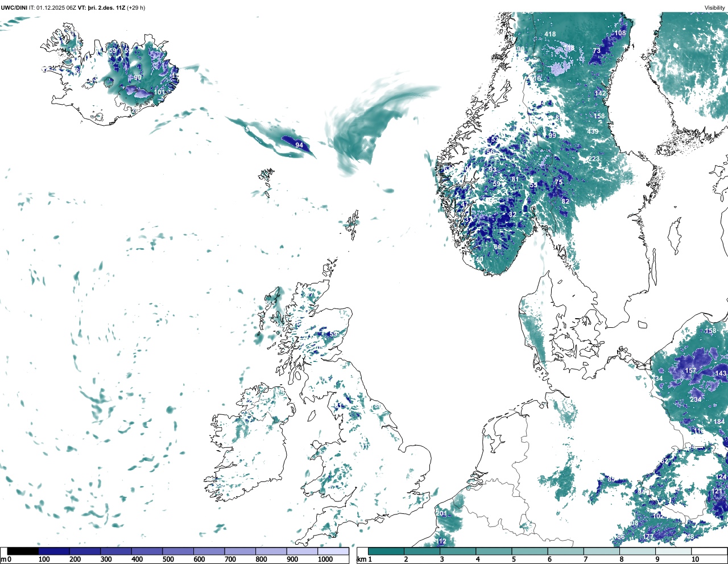Click the 9–10 km pale legend swatch
This screenshot has width=728, height=564.
coord(674,551)
